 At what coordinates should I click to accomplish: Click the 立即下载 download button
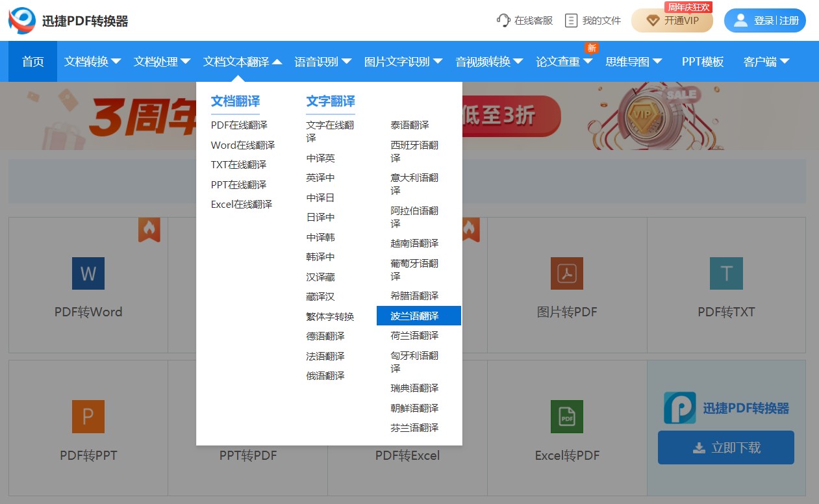(726, 447)
